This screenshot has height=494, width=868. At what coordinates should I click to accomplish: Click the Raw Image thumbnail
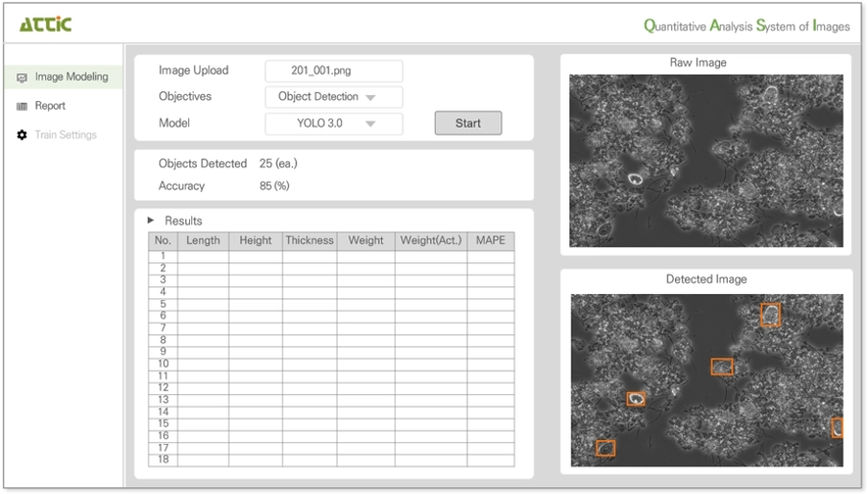[706, 161]
